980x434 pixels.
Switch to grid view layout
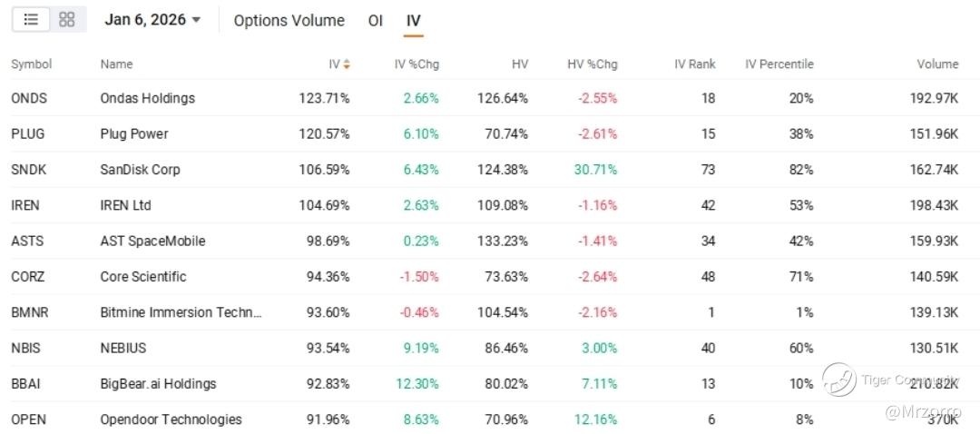coord(66,19)
